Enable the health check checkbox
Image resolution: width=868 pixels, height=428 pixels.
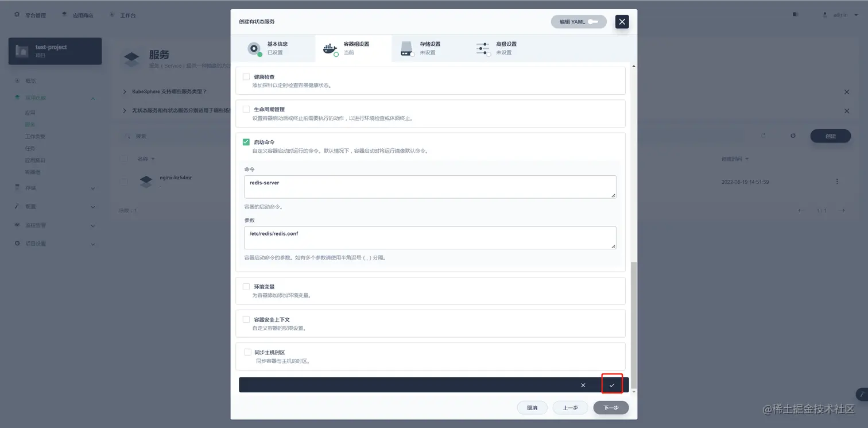(246, 76)
